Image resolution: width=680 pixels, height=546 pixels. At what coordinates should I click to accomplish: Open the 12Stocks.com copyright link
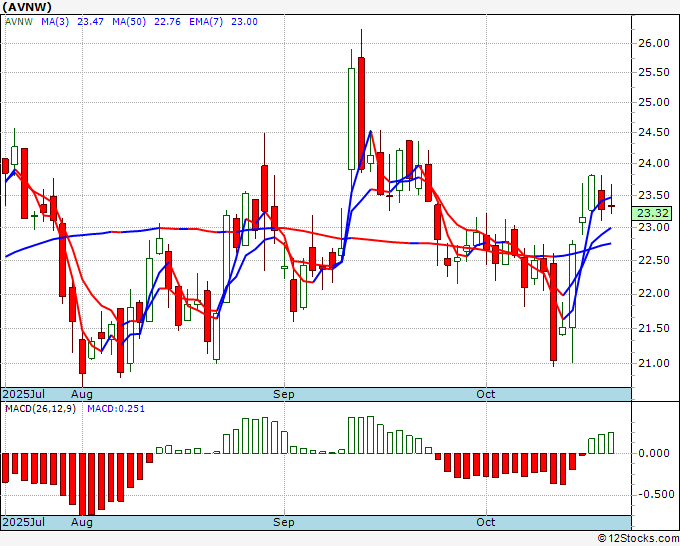[x=638, y=538]
